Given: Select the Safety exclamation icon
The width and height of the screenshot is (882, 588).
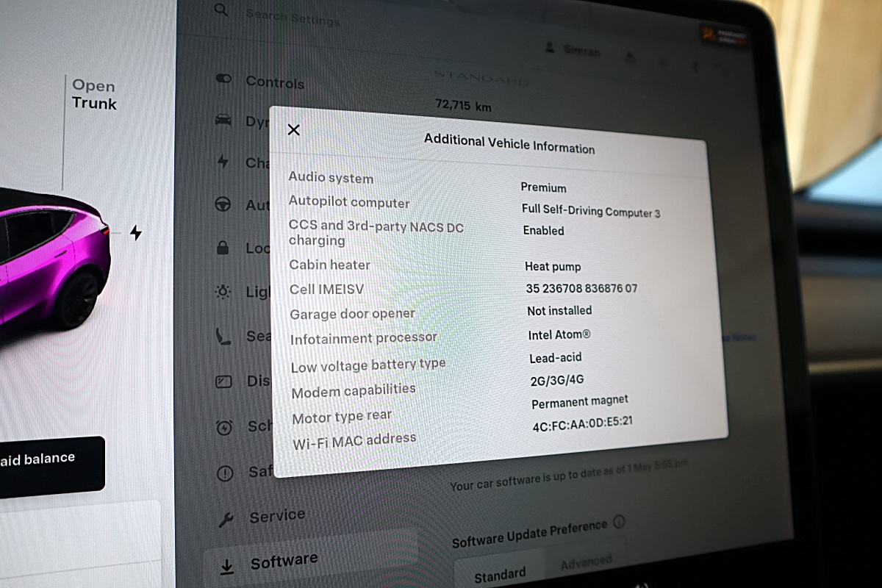Looking at the screenshot, I should tap(225, 473).
